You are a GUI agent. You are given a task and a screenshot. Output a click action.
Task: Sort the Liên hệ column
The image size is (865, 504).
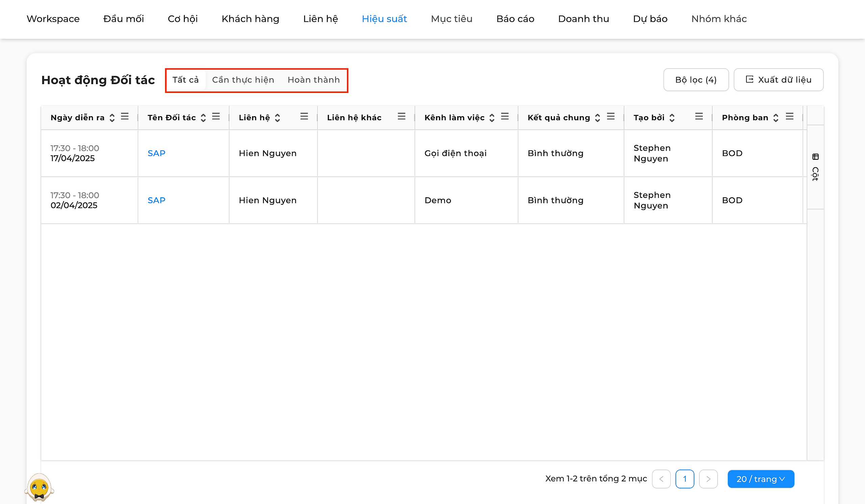pyautogui.click(x=277, y=118)
